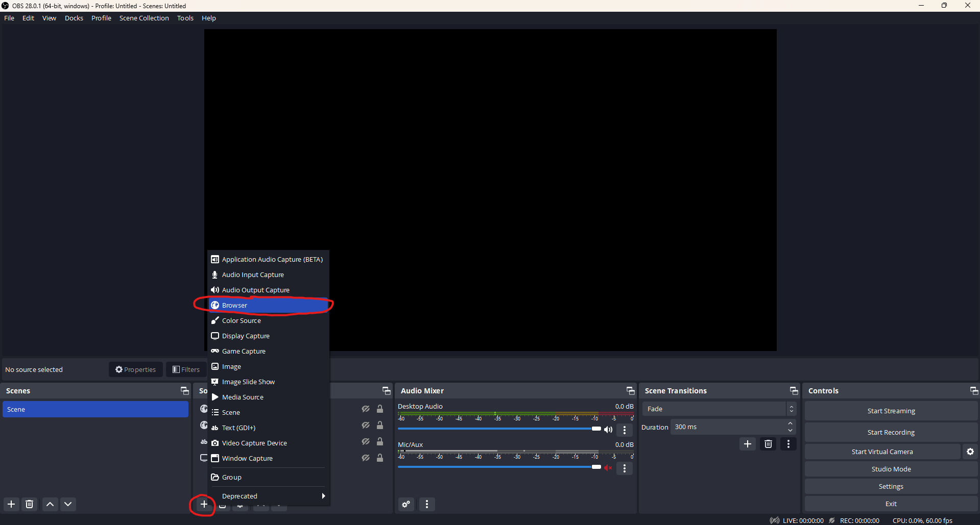This screenshot has height=525, width=980.
Task: Open Advanced Audio Properties gear icon
Action: (407, 504)
